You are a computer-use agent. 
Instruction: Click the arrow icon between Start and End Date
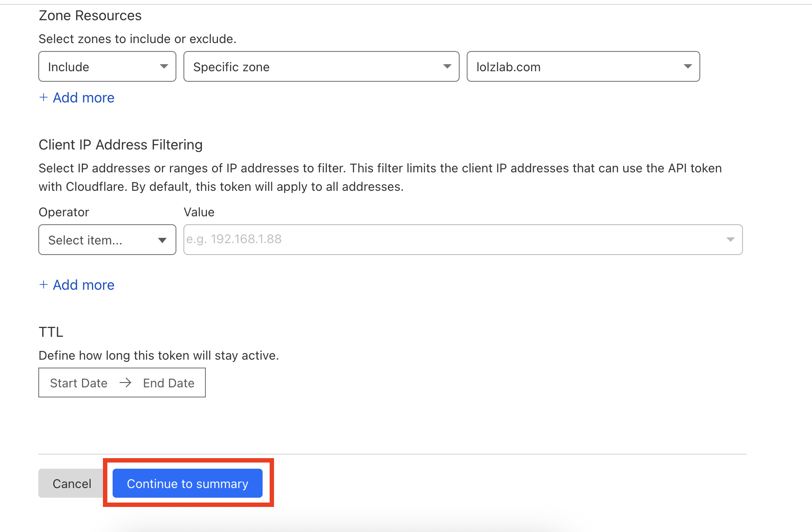tap(126, 383)
